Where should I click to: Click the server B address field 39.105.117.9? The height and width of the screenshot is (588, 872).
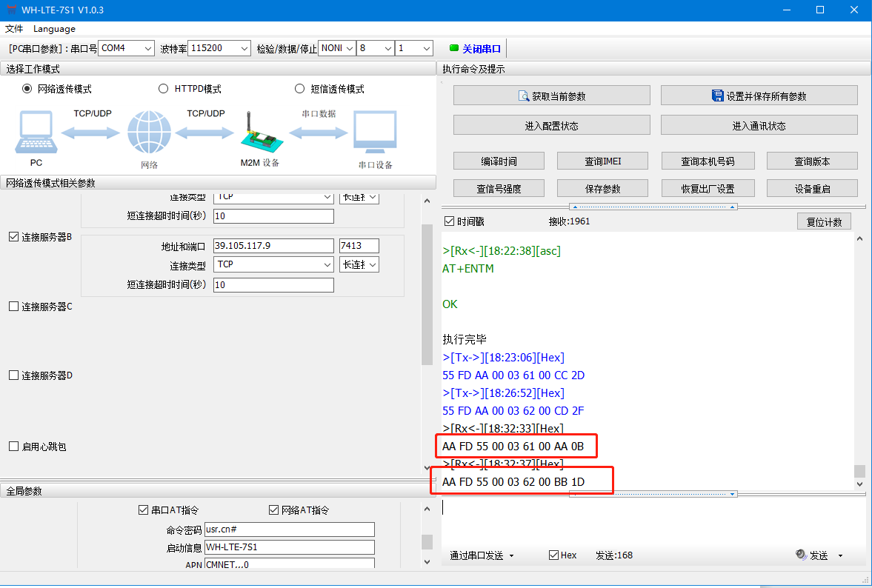click(273, 246)
